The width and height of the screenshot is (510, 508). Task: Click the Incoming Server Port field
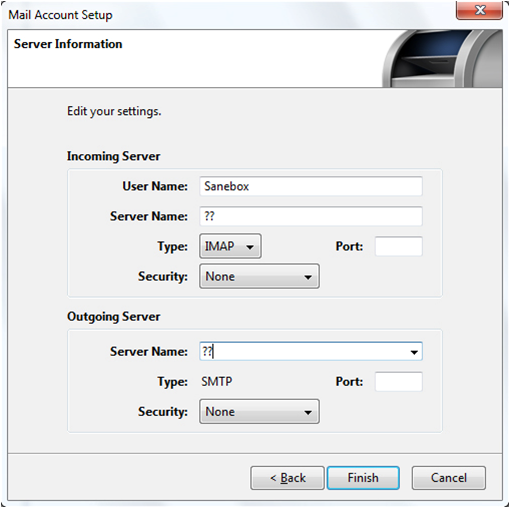pos(399,246)
